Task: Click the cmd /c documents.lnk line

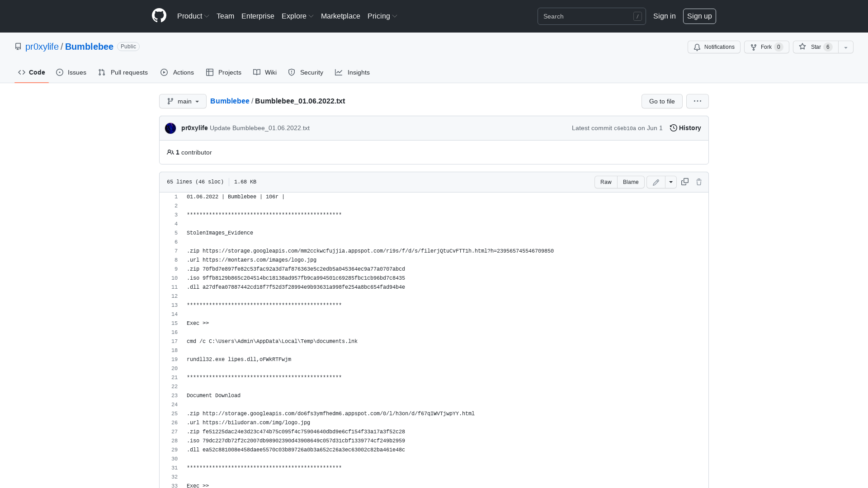Action: point(272,342)
